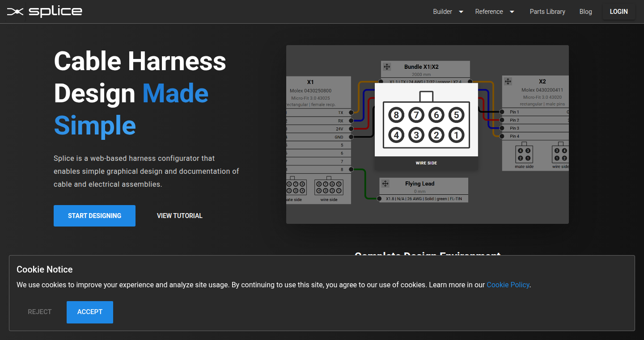Click the X1 wire side connector thumbnail
This screenshot has width=644, height=340.
coord(329,186)
